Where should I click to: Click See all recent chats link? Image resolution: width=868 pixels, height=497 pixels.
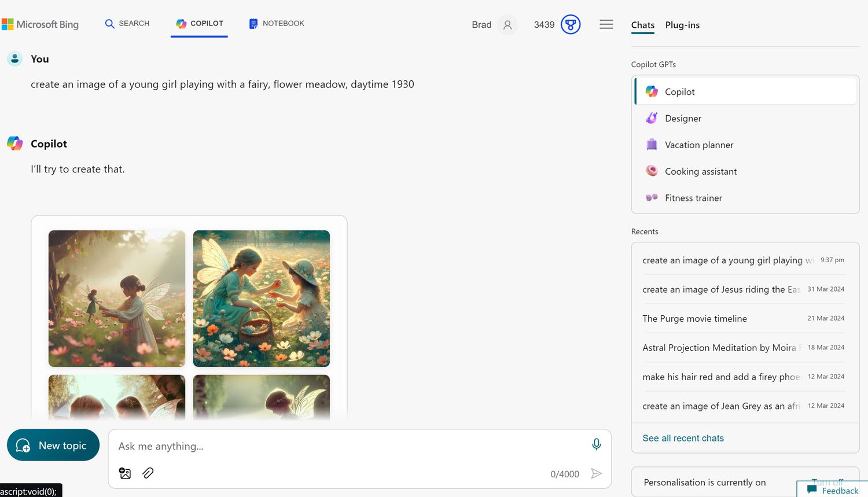click(x=683, y=438)
